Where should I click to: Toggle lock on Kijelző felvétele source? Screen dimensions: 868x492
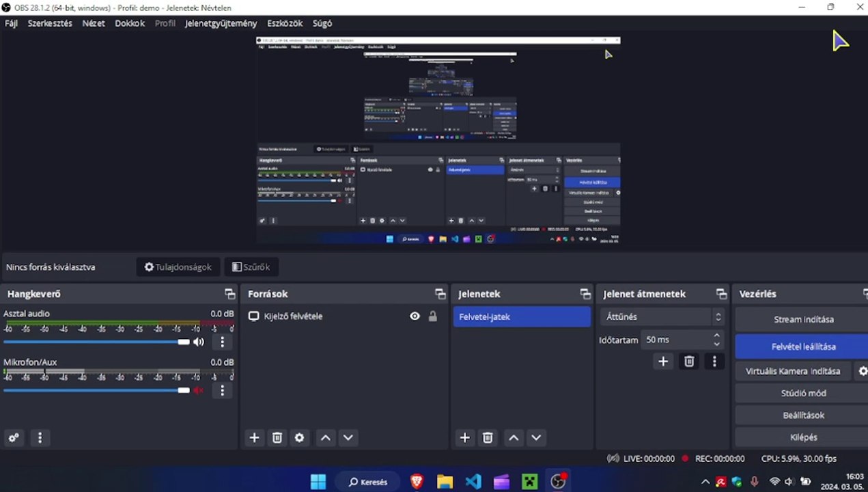coord(432,316)
